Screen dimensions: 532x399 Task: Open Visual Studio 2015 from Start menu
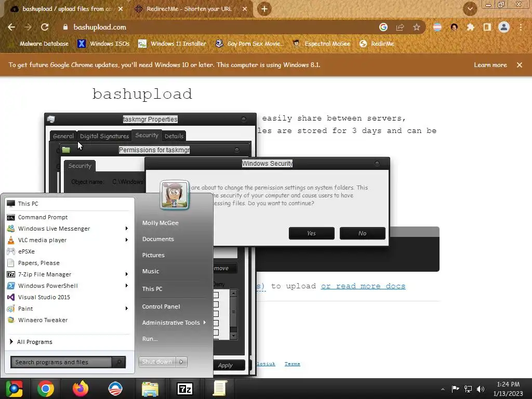[44, 297]
